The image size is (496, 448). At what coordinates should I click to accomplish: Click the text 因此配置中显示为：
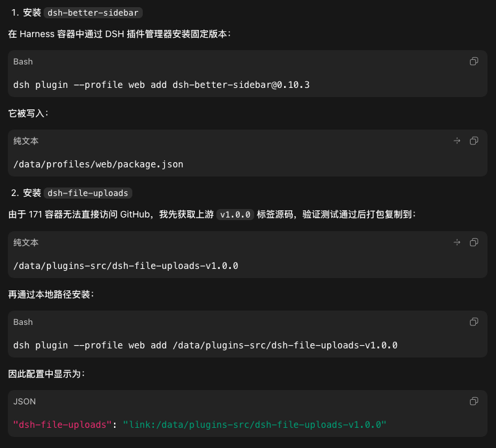47,374
